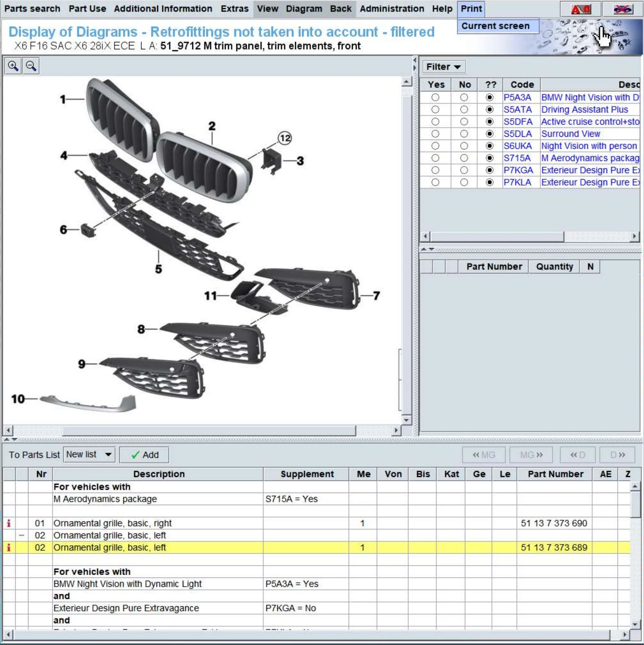Click diagram horizontal scroll right arrow
Viewport: 644px width, 645px height.
point(396,430)
